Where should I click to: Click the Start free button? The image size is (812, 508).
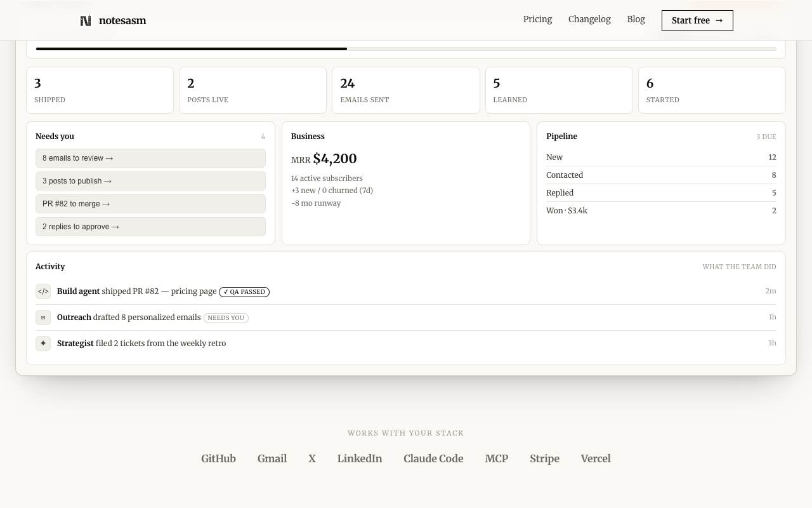click(697, 20)
